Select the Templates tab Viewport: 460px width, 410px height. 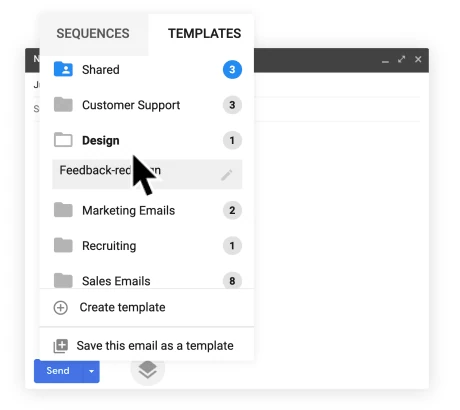pyautogui.click(x=204, y=34)
